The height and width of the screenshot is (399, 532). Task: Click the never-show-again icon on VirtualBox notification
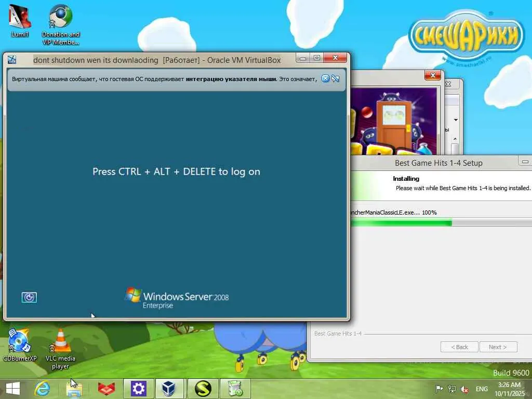(x=336, y=79)
